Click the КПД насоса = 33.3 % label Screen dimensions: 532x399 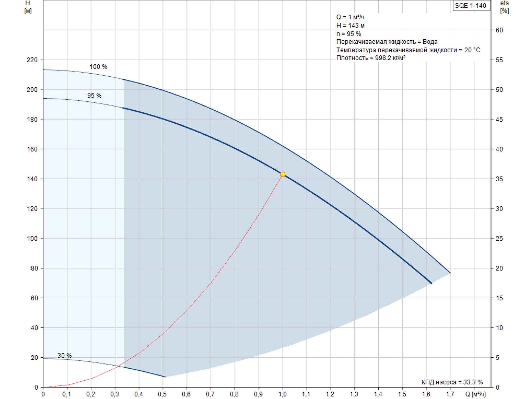(452, 382)
